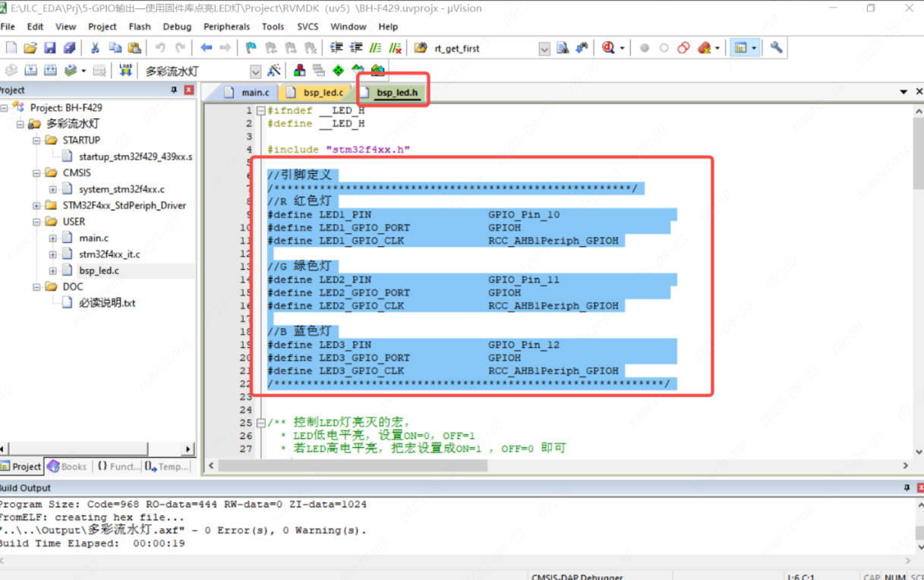Viewport: 924px width, 580px height.
Task: Click the Manage Run-Time Environment green diamond icon
Action: (x=338, y=71)
